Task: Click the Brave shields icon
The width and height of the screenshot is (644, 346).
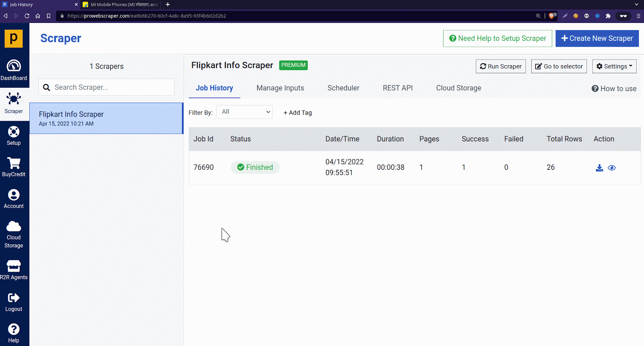Action: coord(552,16)
